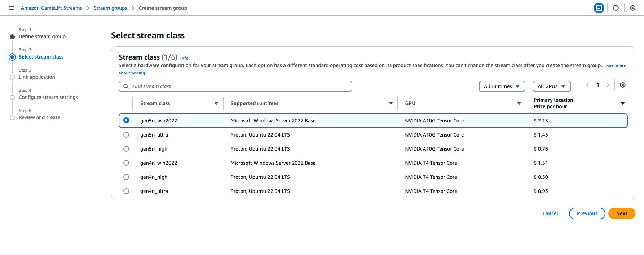Click the blue CloudShell icon in header
The height and width of the screenshot is (255, 644).
point(599,8)
